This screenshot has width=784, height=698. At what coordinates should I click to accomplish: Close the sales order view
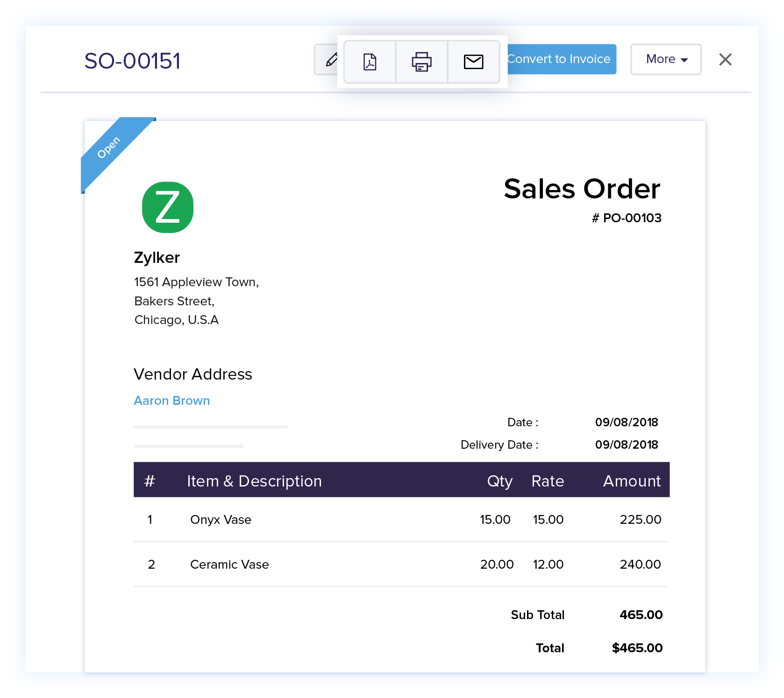[725, 60]
